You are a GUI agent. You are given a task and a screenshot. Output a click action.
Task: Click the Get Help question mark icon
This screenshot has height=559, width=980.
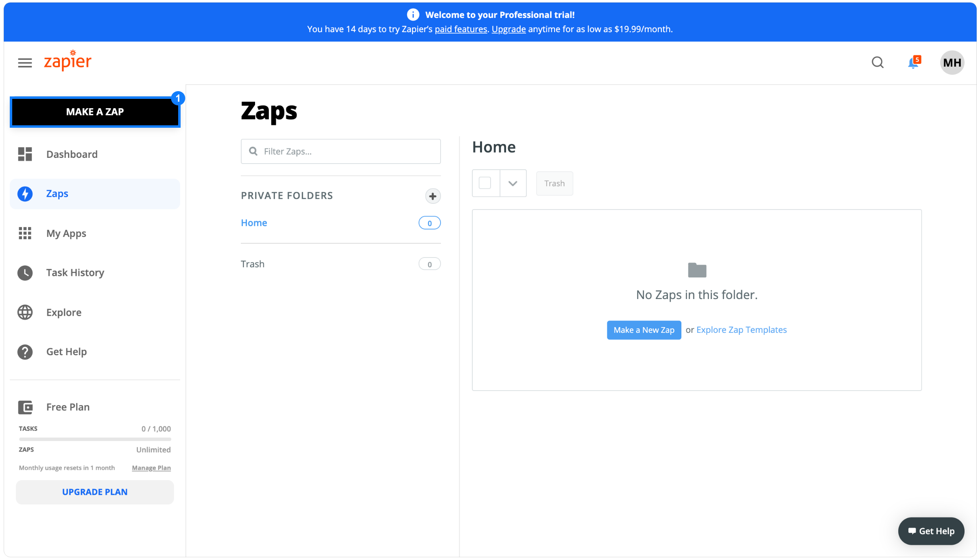(x=25, y=352)
